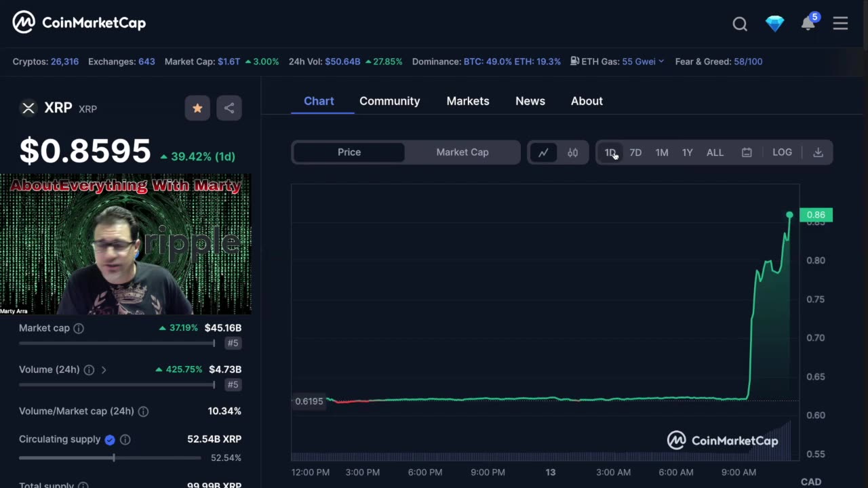Select the 1D time range
This screenshot has width=868, height=488.
tap(610, 152)
